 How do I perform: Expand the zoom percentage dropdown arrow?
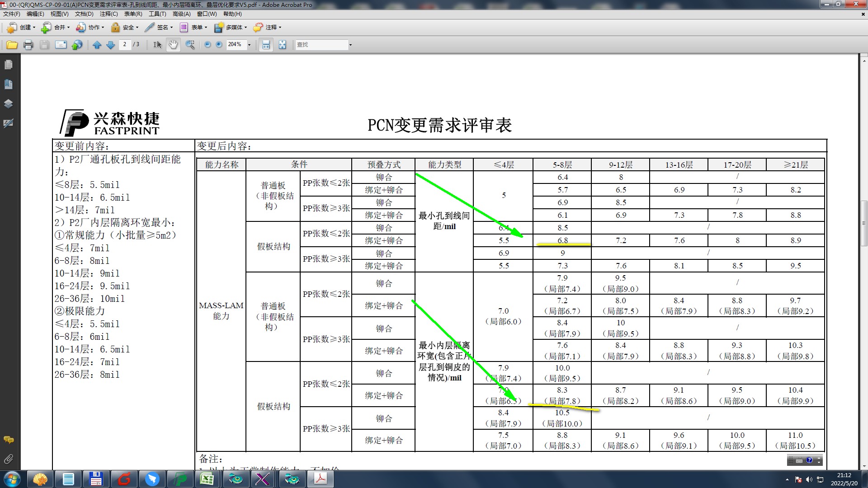coord(249,45)
